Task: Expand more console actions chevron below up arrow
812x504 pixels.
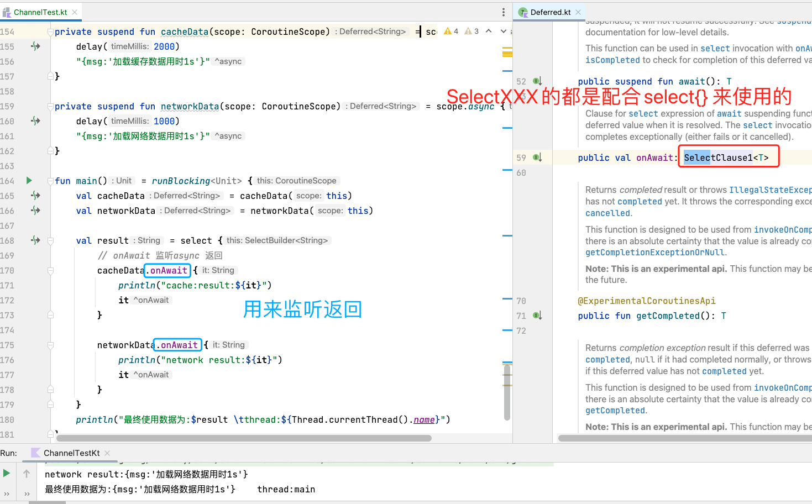Action: pos(27,494)
